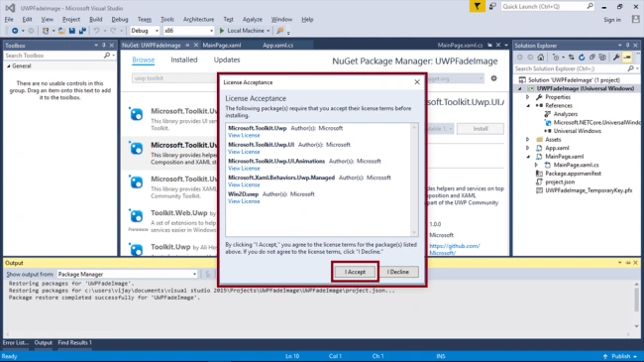
Task: Click the Home icon in Solution Explorer toolbar
Action: 541,58
